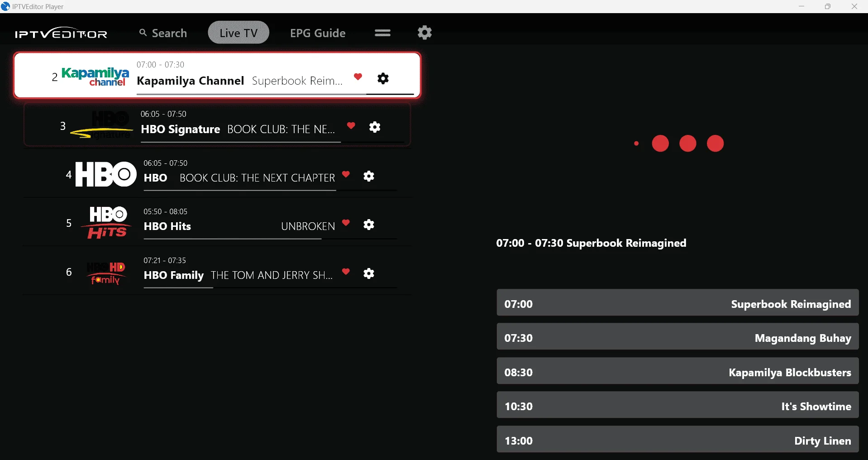Click the 07:21 - 07:35 time label
The height and width of the screenshot is (460, 868).
point(165,260)
